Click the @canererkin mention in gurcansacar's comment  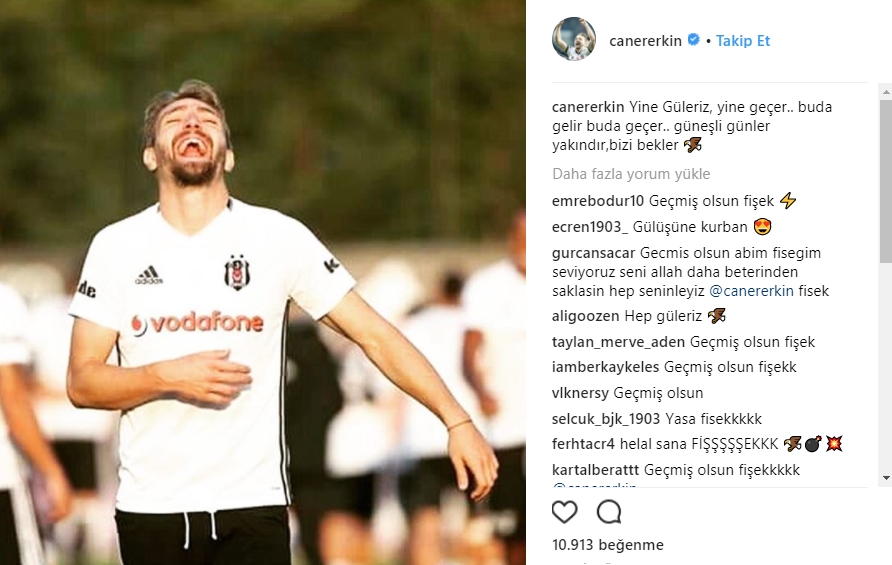[751, 291]
